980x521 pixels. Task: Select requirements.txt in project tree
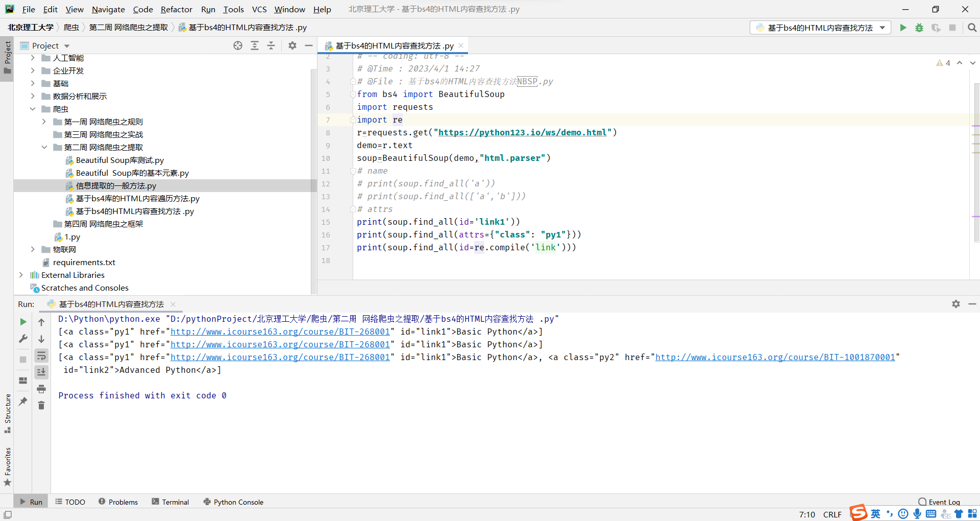click(84, 262)
